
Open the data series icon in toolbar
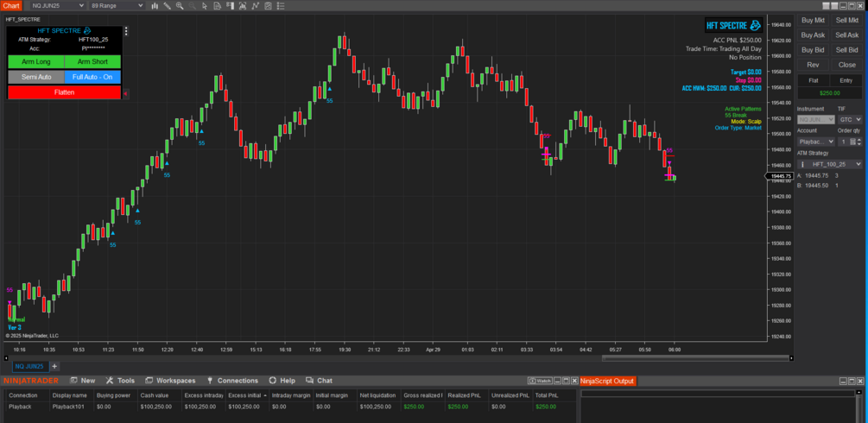pos(218,6)
